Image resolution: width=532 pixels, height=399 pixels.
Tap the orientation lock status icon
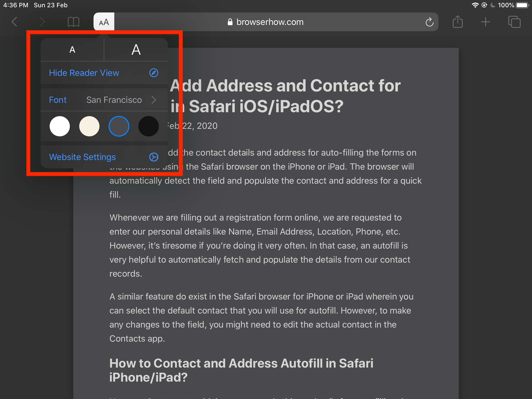click(484, 5)
